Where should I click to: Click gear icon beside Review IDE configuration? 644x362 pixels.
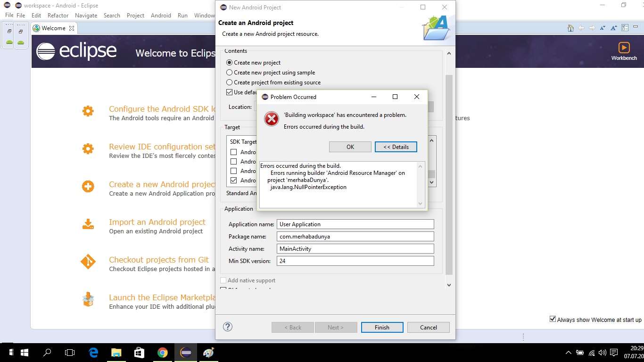[88, 148]
